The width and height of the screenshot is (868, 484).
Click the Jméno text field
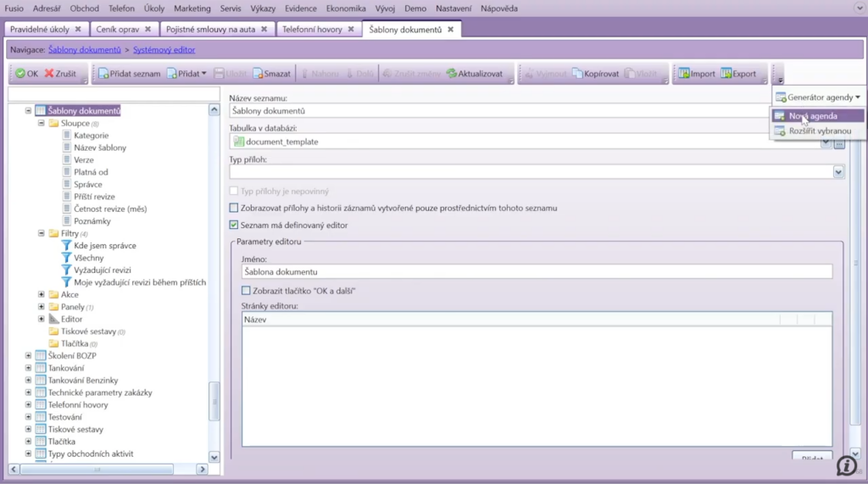tap(536, 271)
